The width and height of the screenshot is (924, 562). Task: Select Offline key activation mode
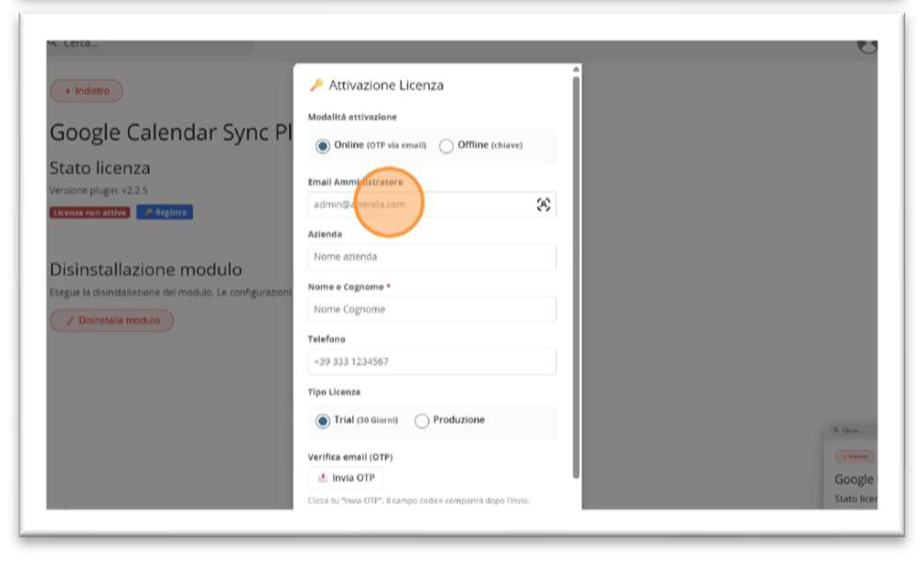point(446,146)
